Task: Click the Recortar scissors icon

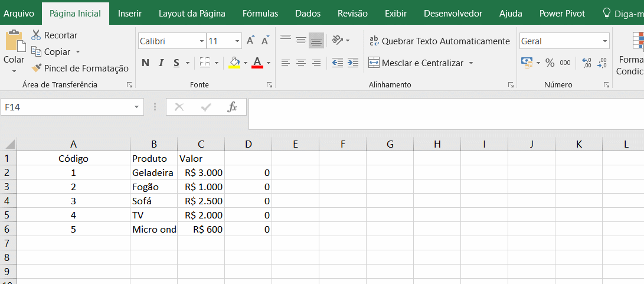Action: tap(36, 35)
